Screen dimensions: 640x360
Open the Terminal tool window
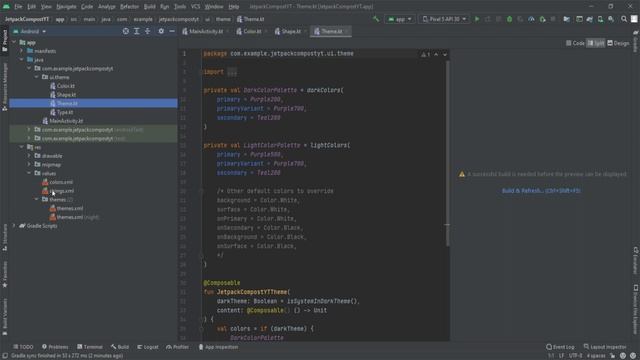click(x=90, y=347)
